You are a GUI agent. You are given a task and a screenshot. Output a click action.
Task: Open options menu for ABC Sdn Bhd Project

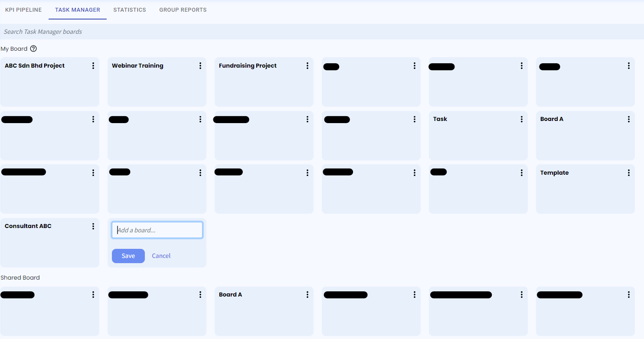click(x=93, y=66)
